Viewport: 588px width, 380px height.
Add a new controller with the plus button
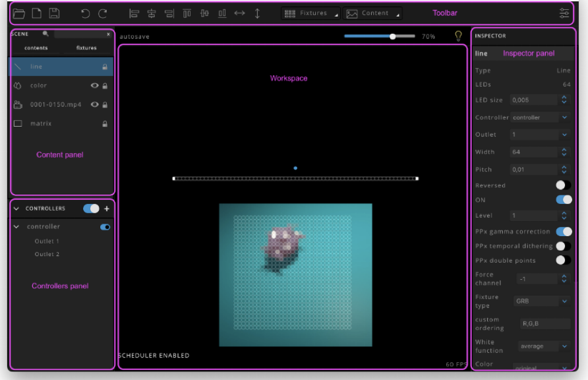point(107,208)
